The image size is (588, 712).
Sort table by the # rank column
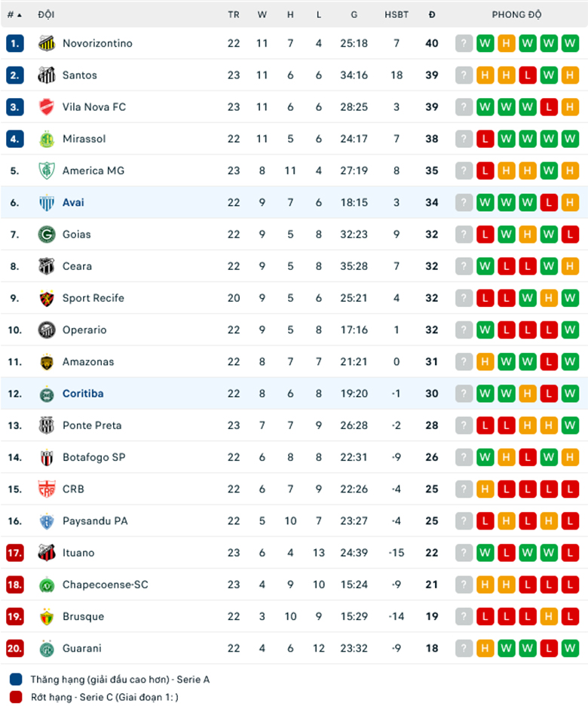[14, 14]
